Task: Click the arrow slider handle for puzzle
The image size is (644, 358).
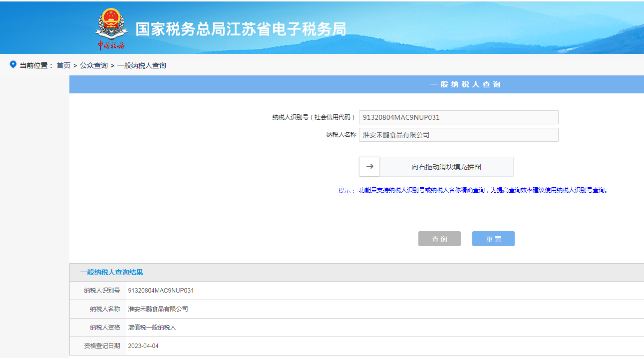Action: tap(369, 167)
